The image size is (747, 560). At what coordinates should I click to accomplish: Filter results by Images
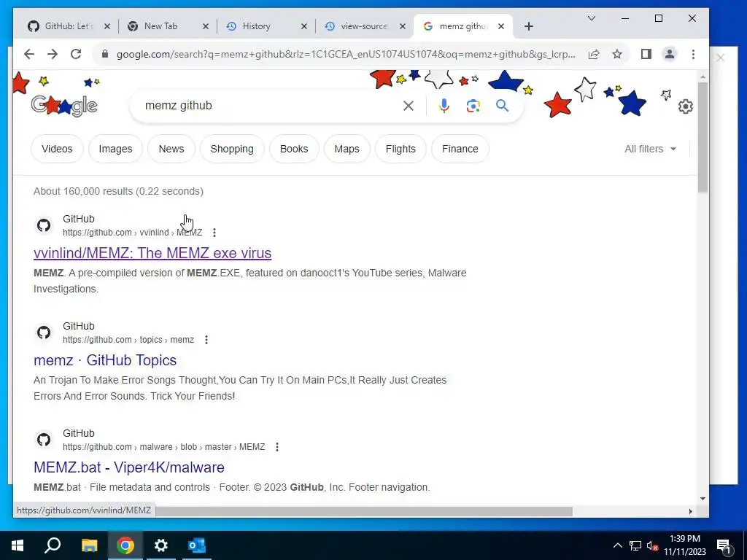(115, 149)
